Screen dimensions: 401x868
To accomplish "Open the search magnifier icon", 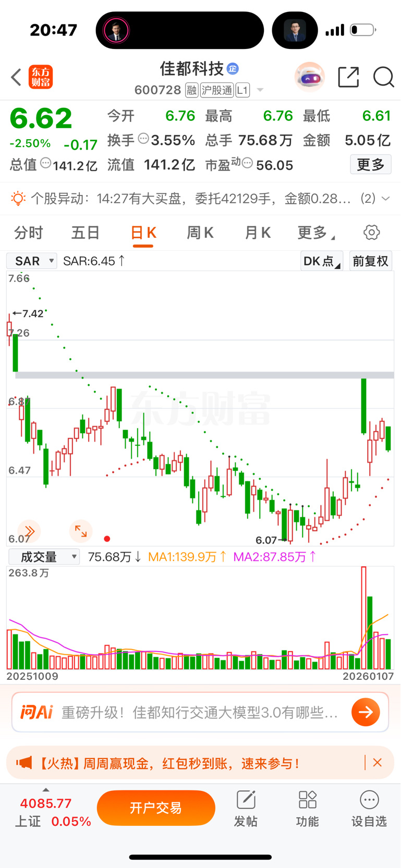I will 383,77.
